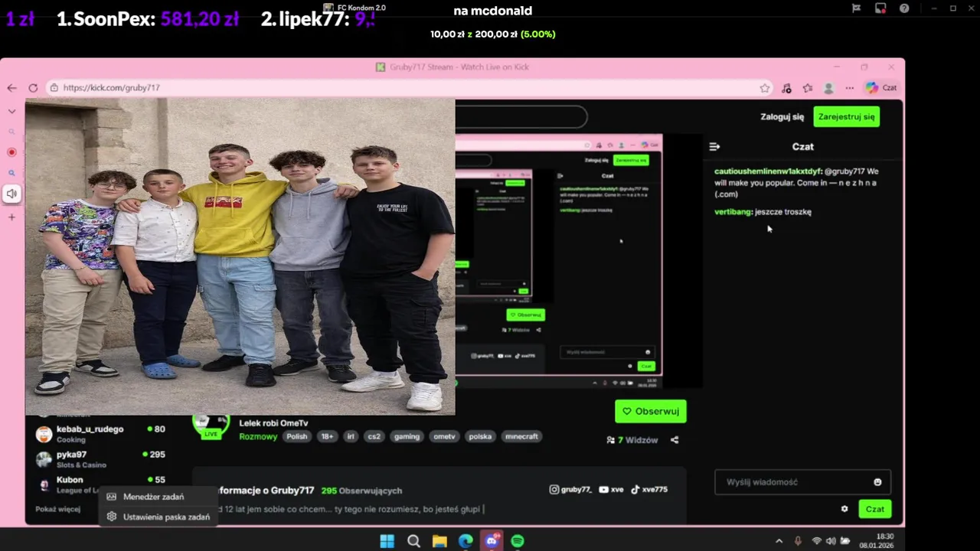This screenshot has width=980, height=551.
Task: Send message with green Czat button
Action: point(875,509)
